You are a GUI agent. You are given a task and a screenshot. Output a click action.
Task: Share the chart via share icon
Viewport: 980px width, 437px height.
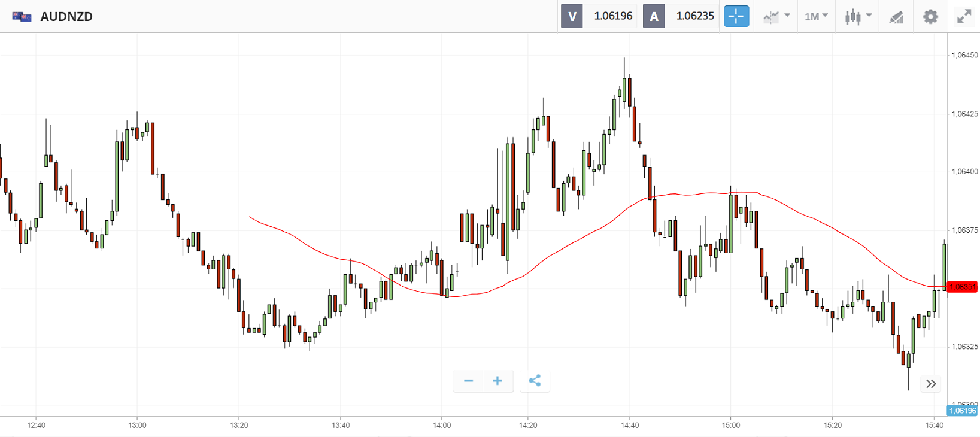535,381
